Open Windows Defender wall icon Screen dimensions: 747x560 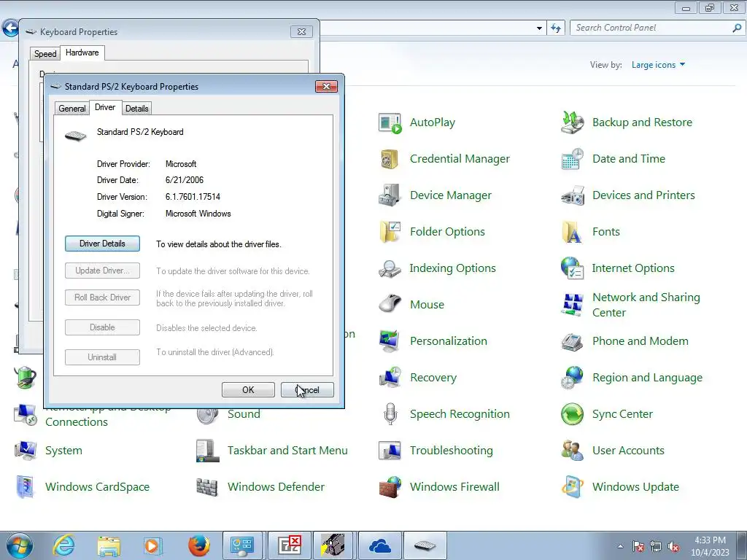(207, 486)
